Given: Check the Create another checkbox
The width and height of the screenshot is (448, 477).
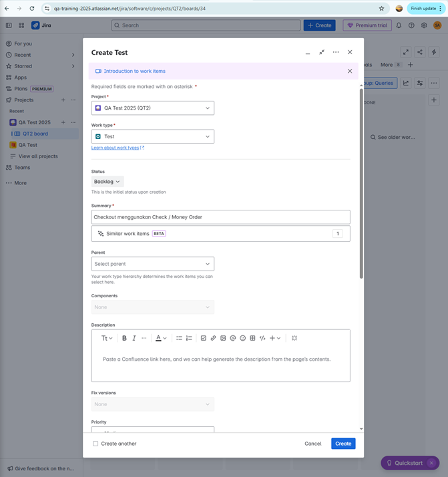Looking at the screenshot, I should coord(95,444).
